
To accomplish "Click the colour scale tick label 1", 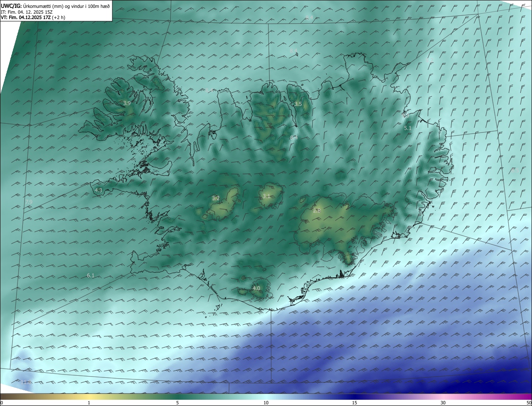I will pyautogui.click(x=89, y=403).
